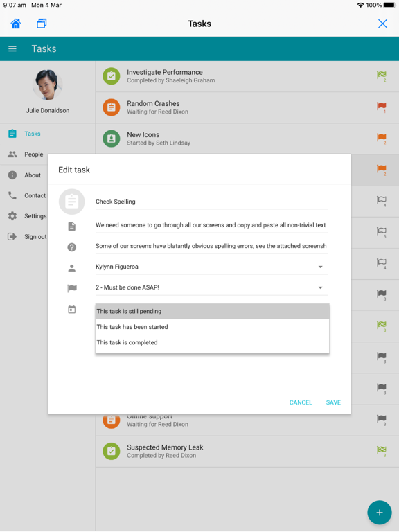The width and height of the screenshot is (399, 532).
Task: Click the Wi-Fi icon in status bar
Action: pyautogui.click(x=361, y=5)
